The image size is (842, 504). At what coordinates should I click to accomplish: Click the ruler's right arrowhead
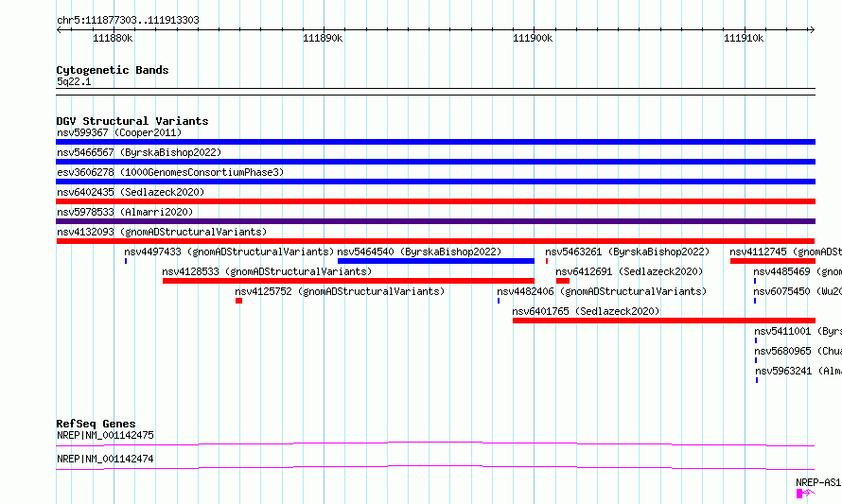pos(812,30)
